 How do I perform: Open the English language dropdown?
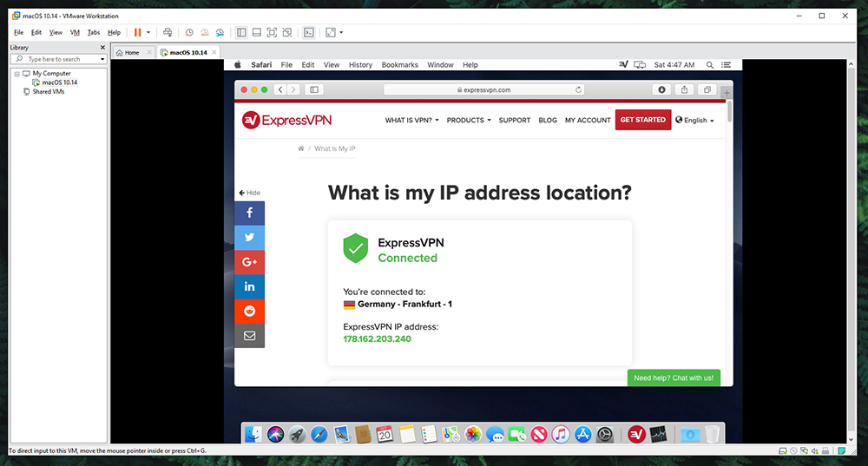(x=694, y=120)
